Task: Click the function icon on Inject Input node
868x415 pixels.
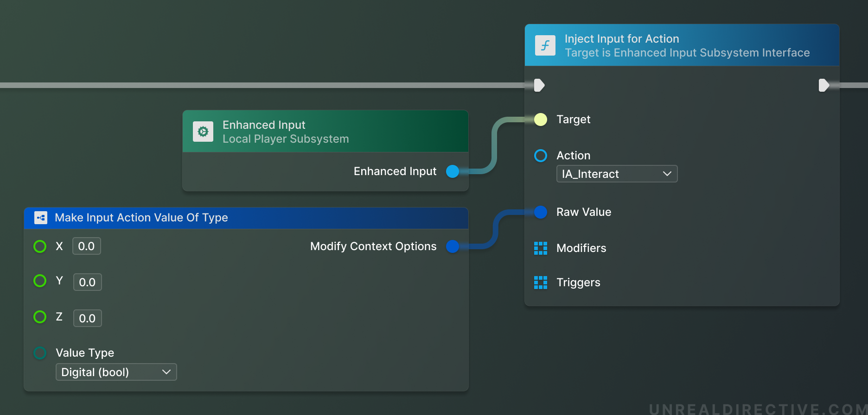Action: coord(545,45)
